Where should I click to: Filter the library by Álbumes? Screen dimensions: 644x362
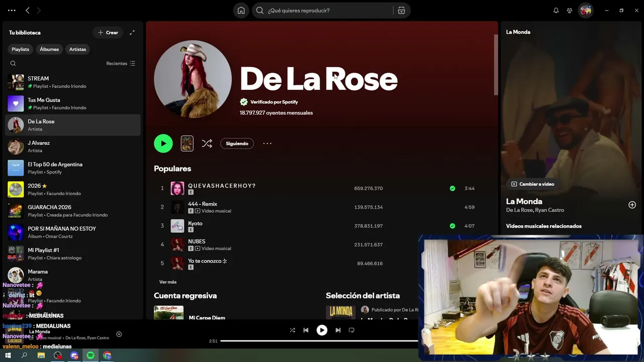49,49
